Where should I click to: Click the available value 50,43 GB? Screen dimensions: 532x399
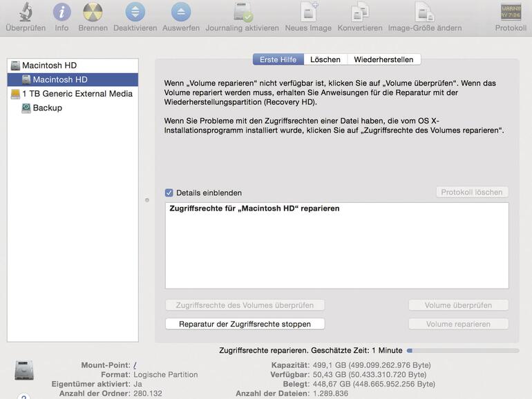click(329, 375)
